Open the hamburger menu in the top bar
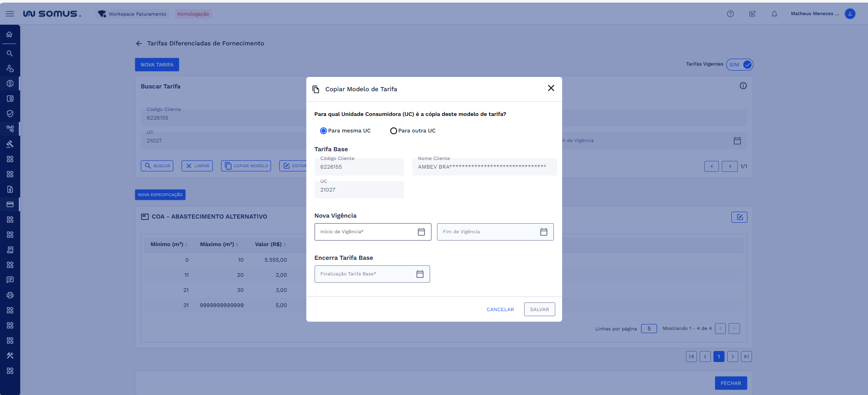The height and width of the screenshot is (395, 868). (10, 14)
